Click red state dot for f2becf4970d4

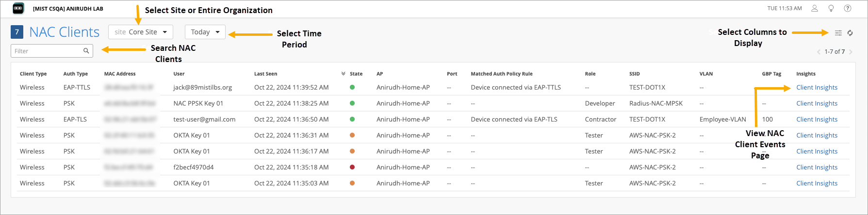[352, 167]
